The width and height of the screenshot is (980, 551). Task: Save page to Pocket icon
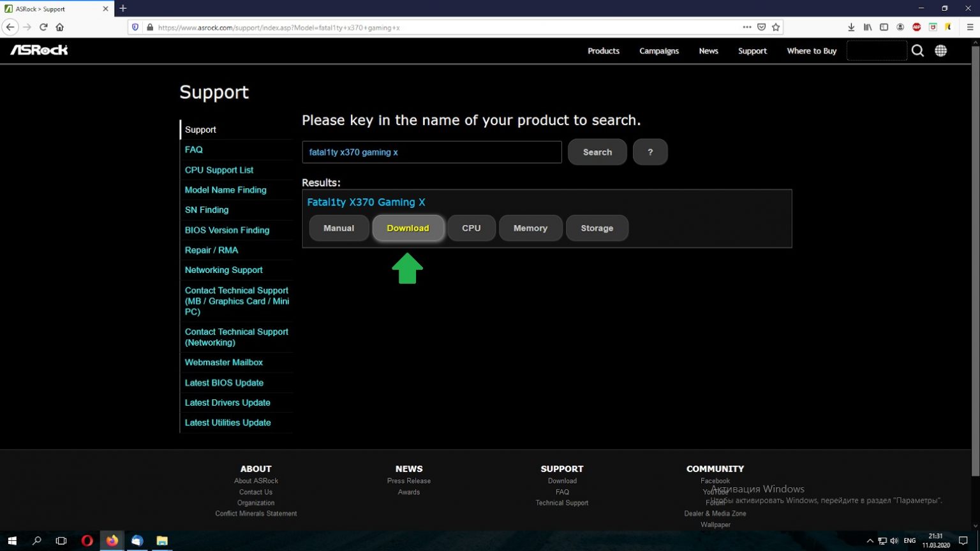(761, 27)
